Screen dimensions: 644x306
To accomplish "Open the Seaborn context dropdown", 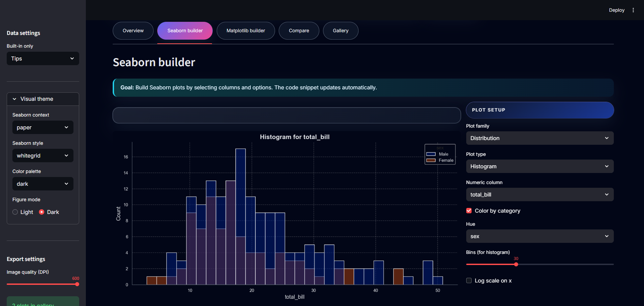I will click(43, 127).
